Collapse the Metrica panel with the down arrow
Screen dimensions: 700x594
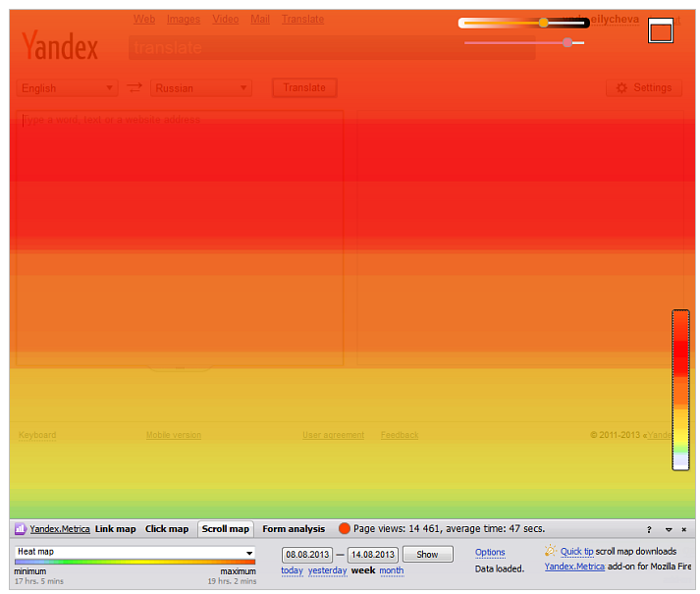coord(669,529)
